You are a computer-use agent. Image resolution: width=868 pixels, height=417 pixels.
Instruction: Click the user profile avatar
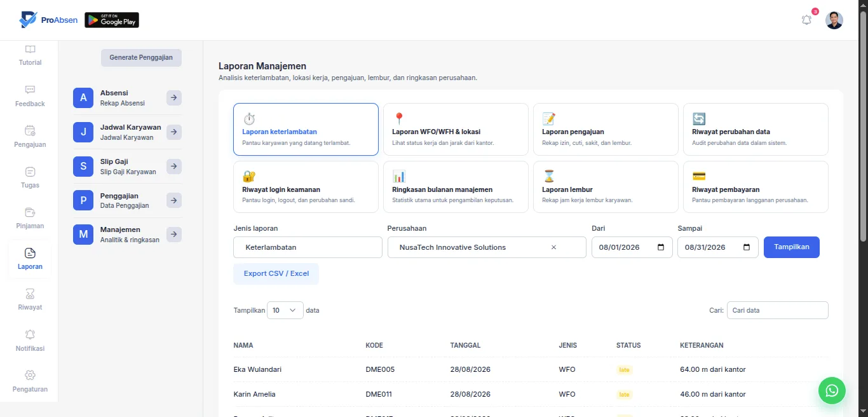(x=834, y=20)
